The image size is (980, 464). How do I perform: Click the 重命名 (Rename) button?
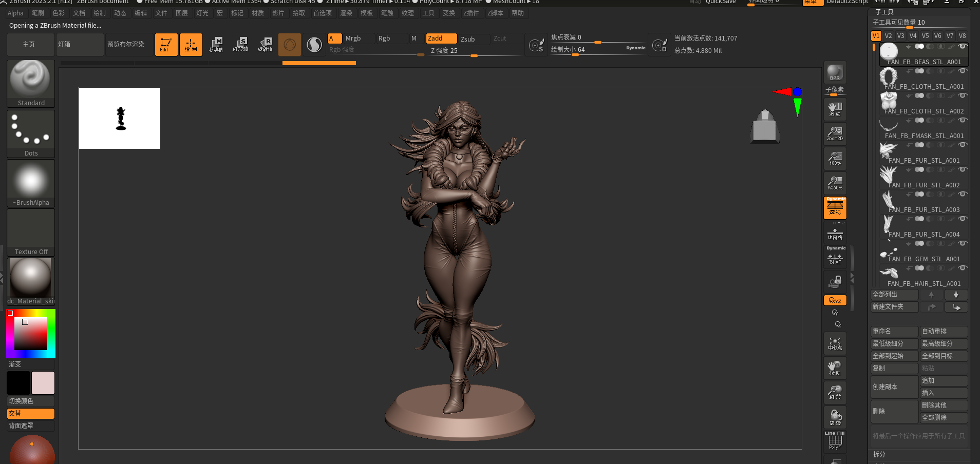pos(894,332)
